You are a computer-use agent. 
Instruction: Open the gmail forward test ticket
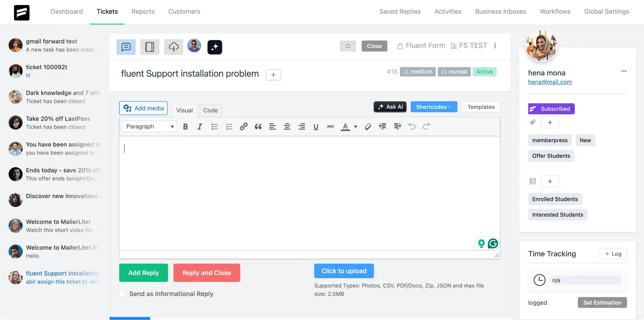(x=55, y=45)
